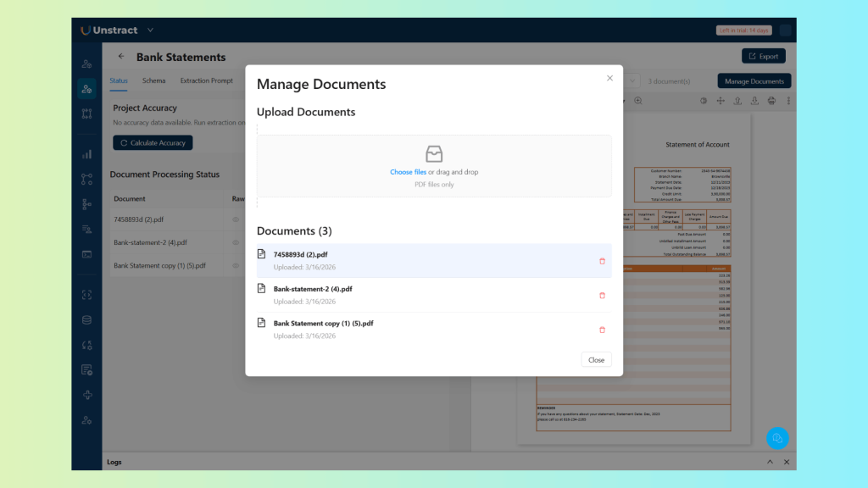The image size is (868, 488).
Task: Expand the dropdown next to Unstract logo
Action: point(151,30)
